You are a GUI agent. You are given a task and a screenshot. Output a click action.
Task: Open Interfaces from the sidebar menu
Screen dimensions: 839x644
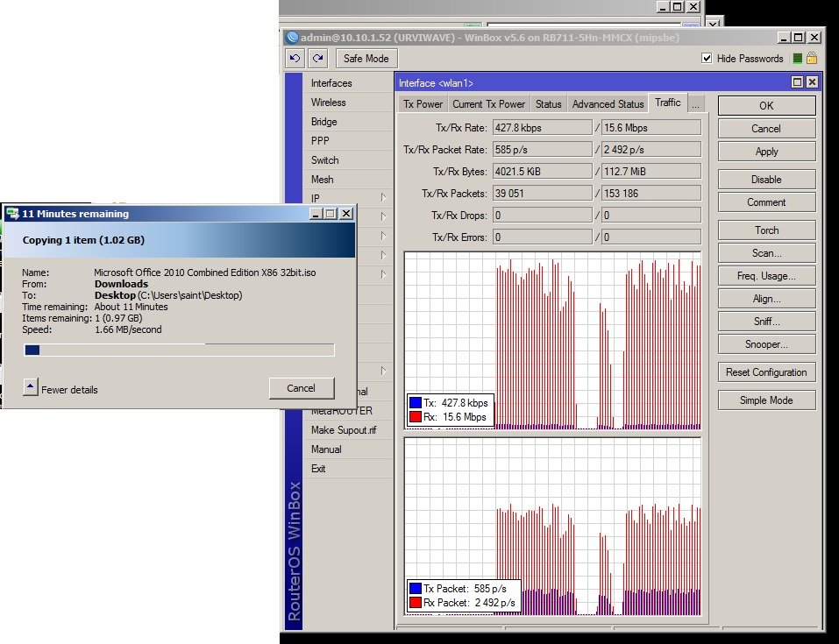tap(331, 83)
